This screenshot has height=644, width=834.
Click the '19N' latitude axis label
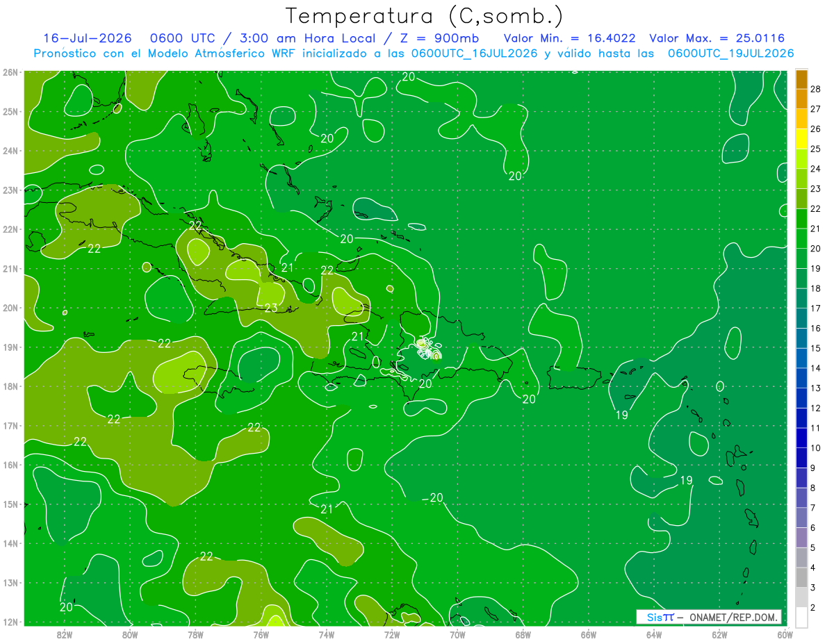tap(10, 347)
